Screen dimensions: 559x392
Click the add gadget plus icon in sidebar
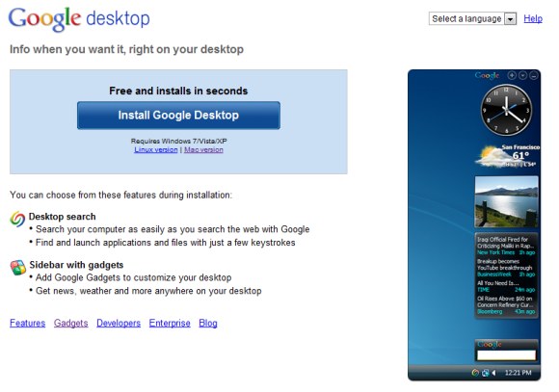[512, 75]
